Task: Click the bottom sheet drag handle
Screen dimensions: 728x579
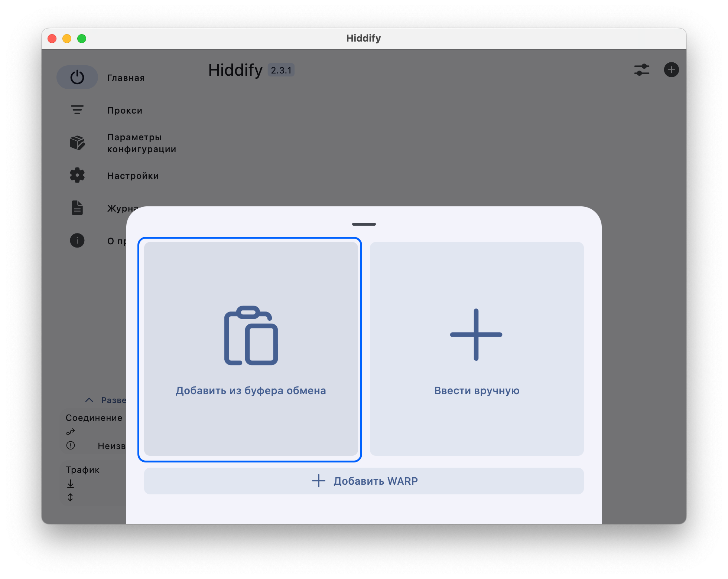Action: pos(364,224)
